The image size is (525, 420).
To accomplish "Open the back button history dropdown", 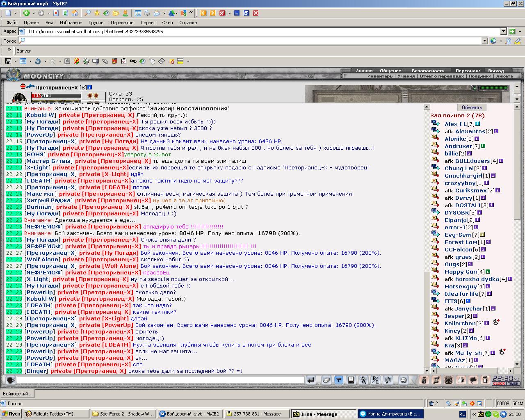I will 34,13.
